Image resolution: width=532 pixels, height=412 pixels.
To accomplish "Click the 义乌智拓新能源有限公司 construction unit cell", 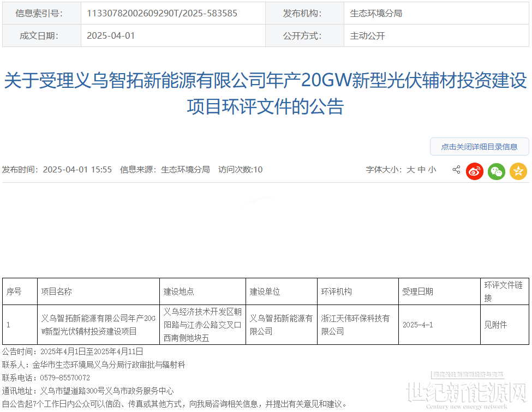I will coord(281,325).
